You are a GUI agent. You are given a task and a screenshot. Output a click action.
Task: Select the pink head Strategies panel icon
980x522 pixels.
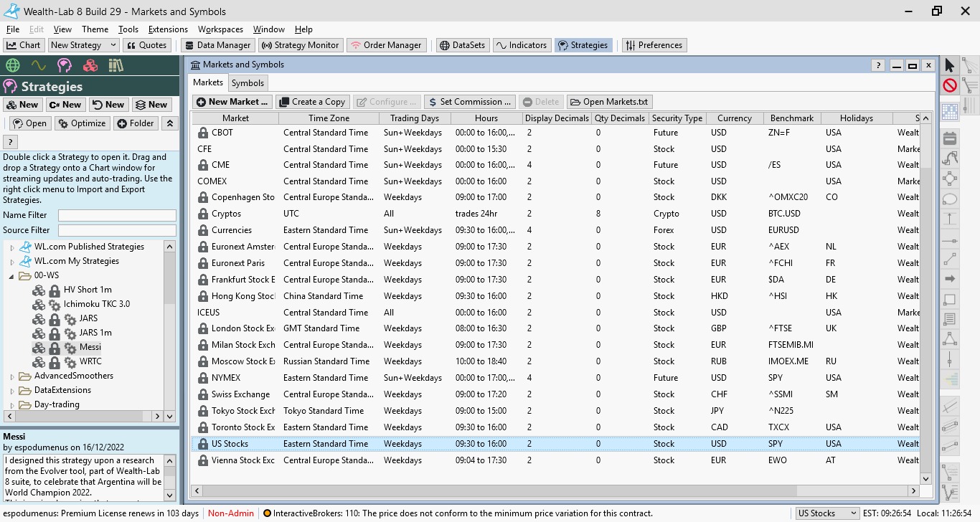[x=65, y=66]
